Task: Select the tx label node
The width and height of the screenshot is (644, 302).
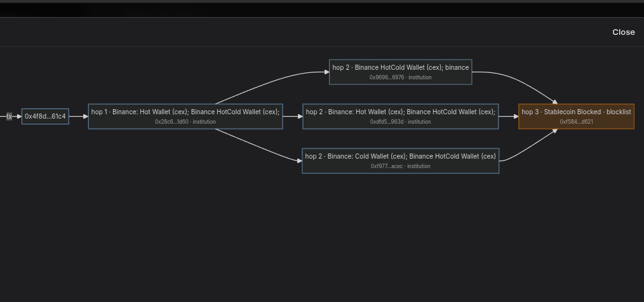Action: point(9,117)
